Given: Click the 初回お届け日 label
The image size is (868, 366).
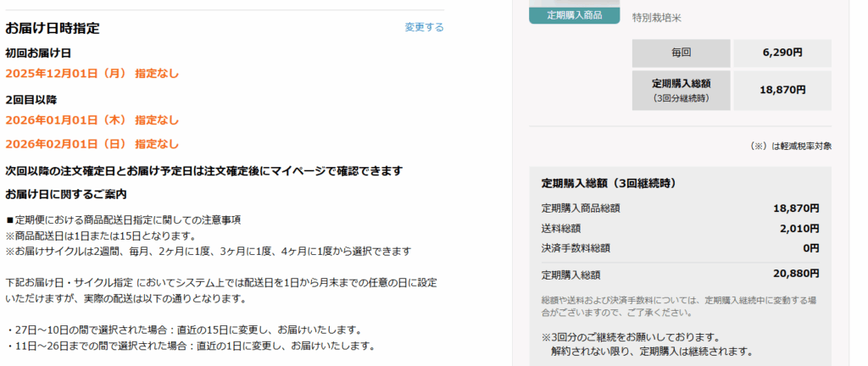Looking at the screenshot, I should click(x=38, y=53).
